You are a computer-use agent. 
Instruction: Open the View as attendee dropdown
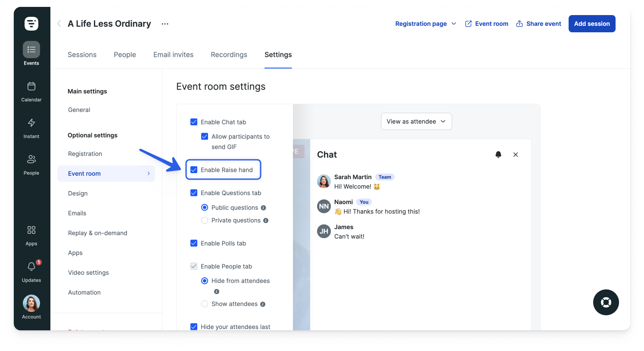[x=416, y=121]
